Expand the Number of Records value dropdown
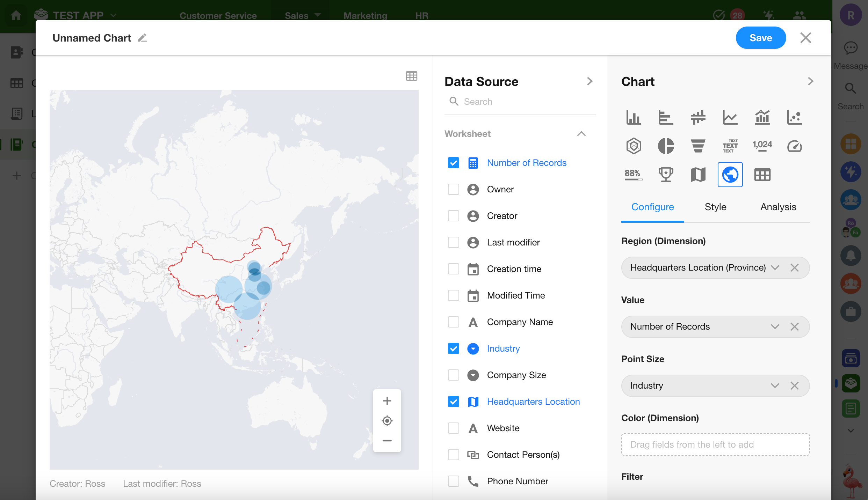Viewport: 868px width, 500px height. 775,327
